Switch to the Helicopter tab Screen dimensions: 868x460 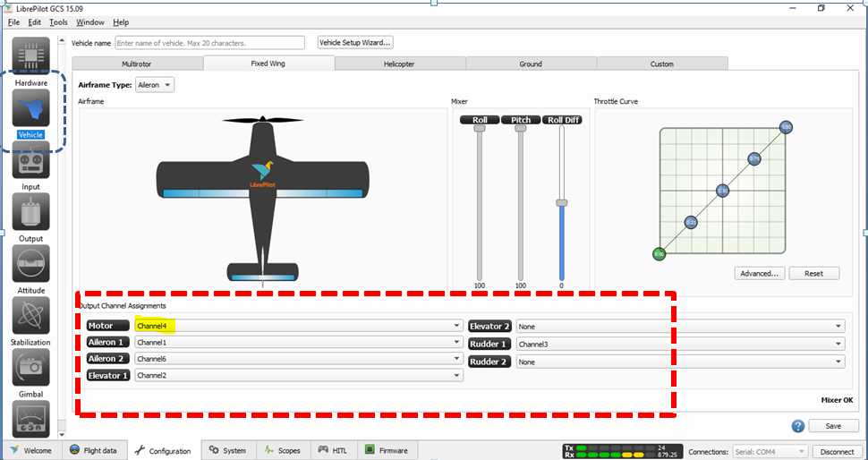click(x=399, y=64)
